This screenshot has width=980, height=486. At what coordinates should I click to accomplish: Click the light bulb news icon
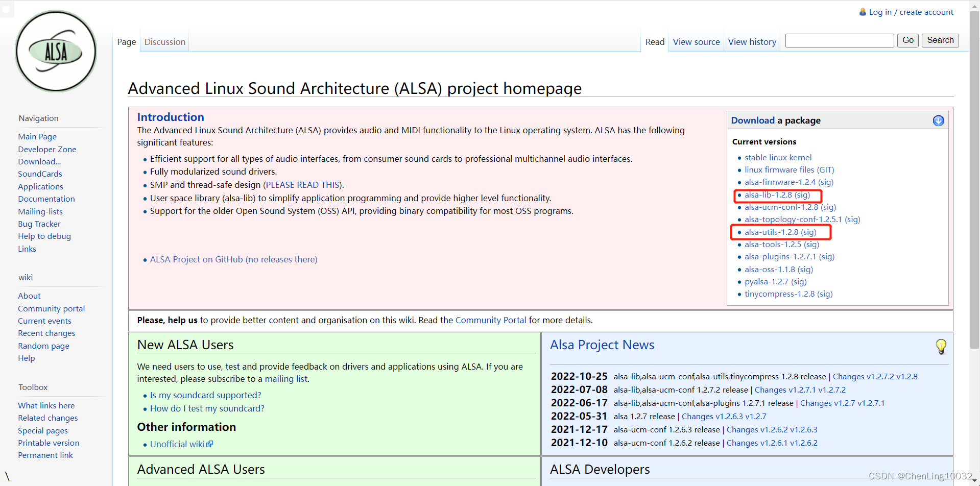click(941, 347)
